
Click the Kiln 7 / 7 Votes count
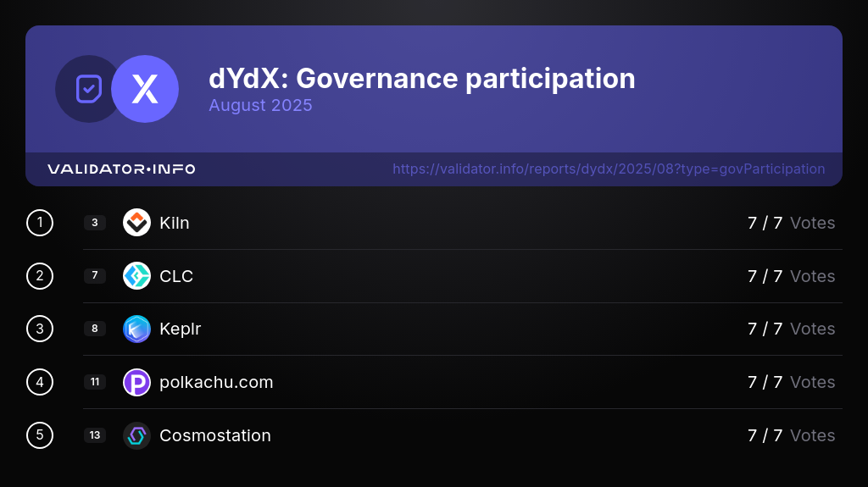click(x=791, y=223)
